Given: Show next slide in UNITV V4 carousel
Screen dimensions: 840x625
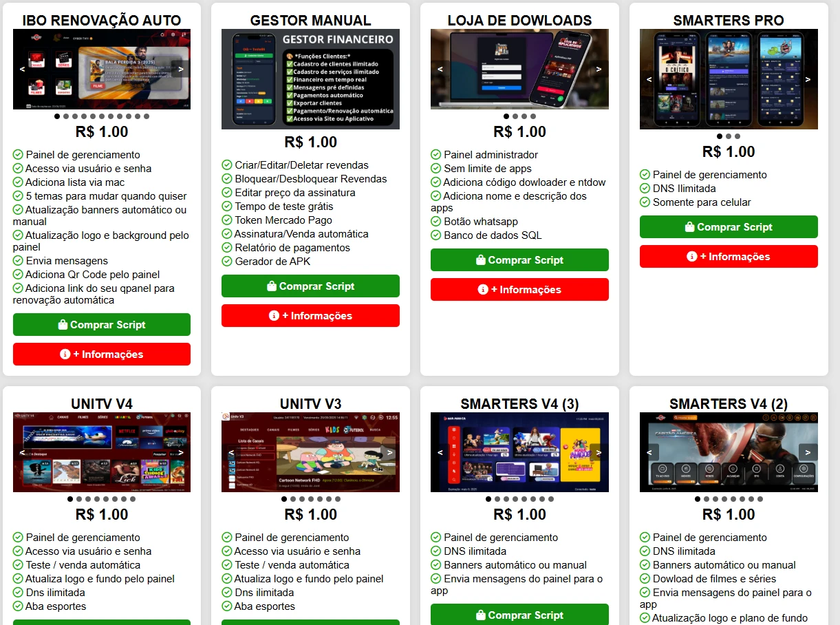Looking at the screenshot, I should [x=181, y=452].
